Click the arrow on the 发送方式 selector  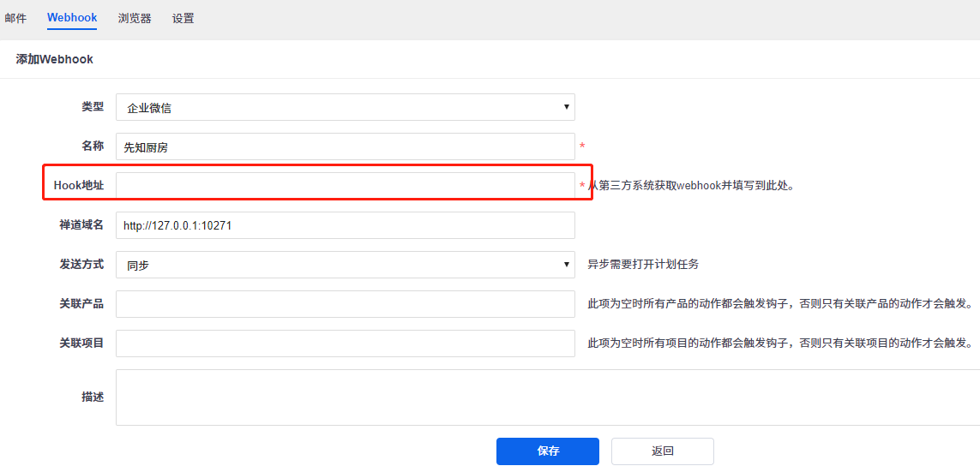(x=567, y=265)
